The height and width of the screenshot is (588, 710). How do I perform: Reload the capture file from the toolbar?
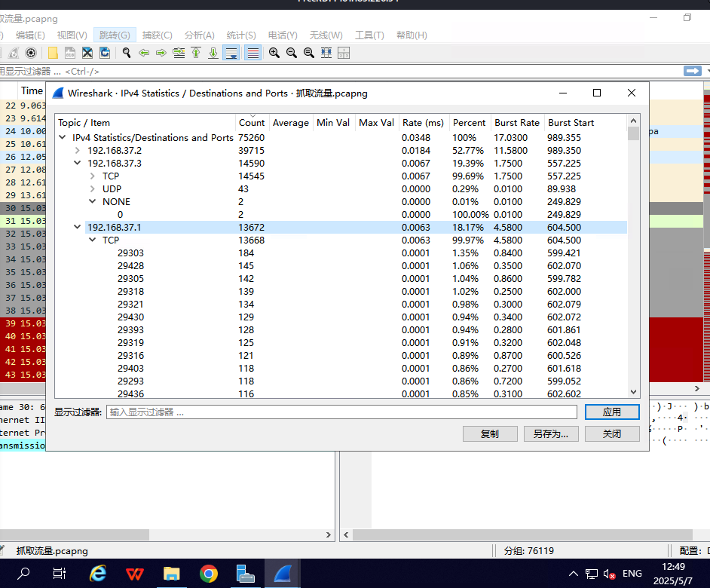(105, 53)
